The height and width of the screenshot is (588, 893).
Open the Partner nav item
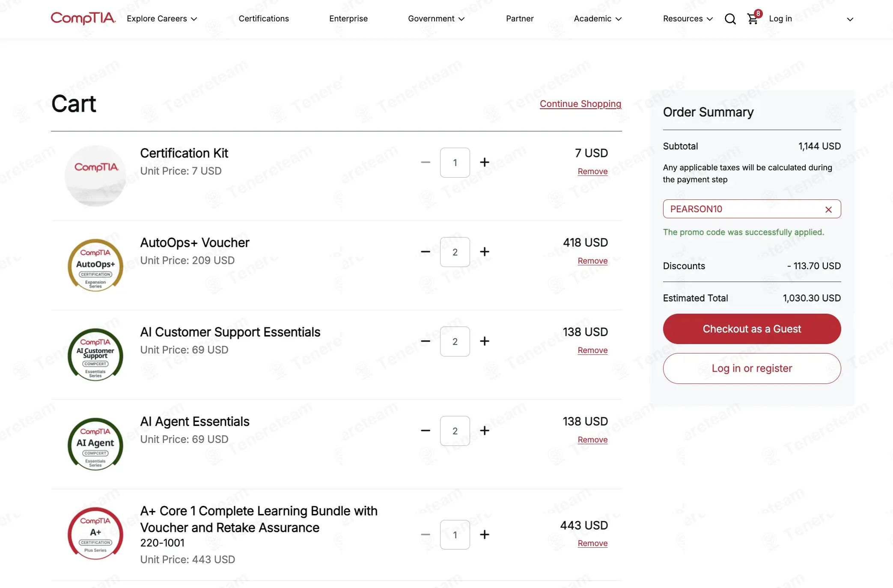click(520, 19)
